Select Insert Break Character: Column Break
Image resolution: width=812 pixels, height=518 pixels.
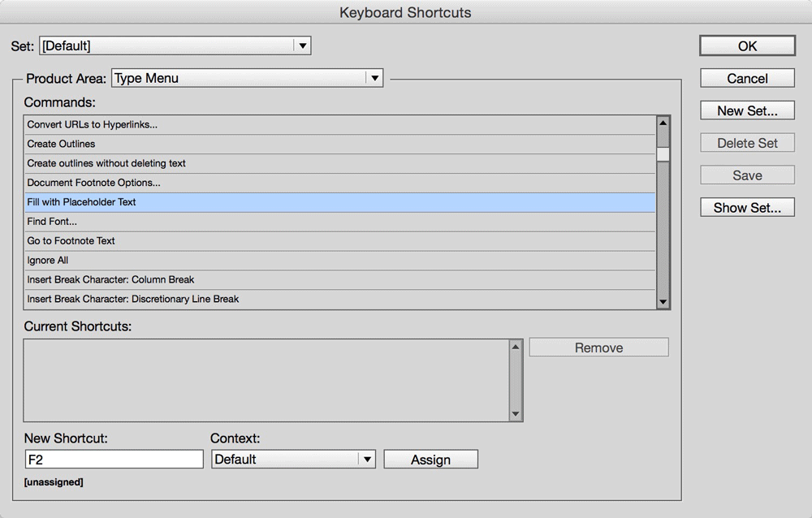coord(111,280)
